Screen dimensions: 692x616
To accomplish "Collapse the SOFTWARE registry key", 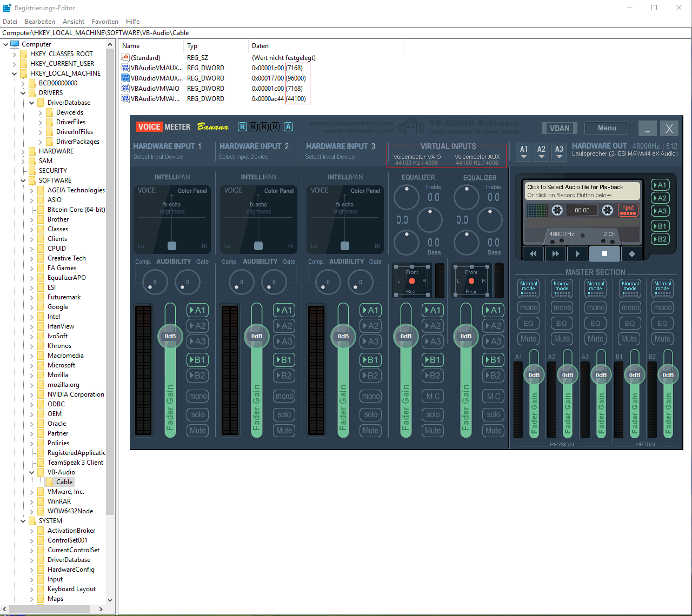I will [x=23, y=180].
